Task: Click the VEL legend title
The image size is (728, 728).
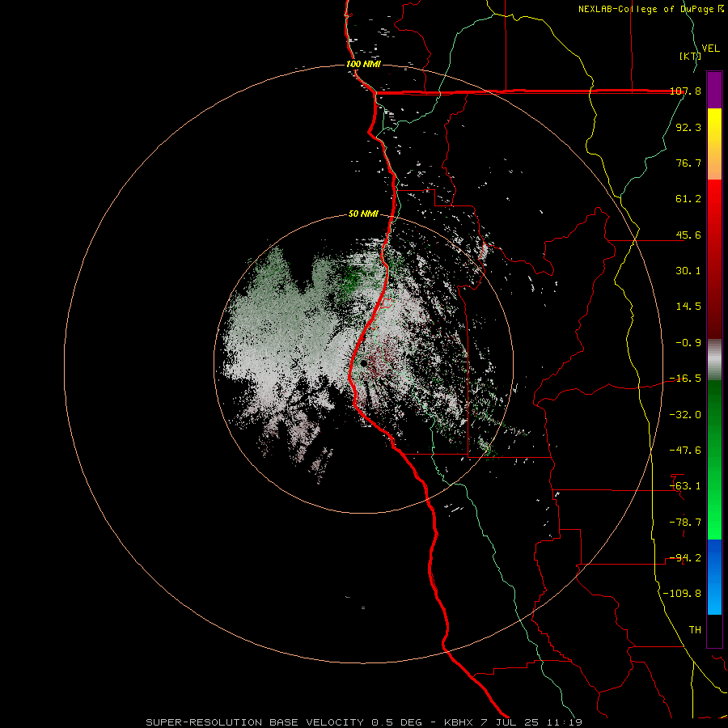Action: (x=710, y=49)
